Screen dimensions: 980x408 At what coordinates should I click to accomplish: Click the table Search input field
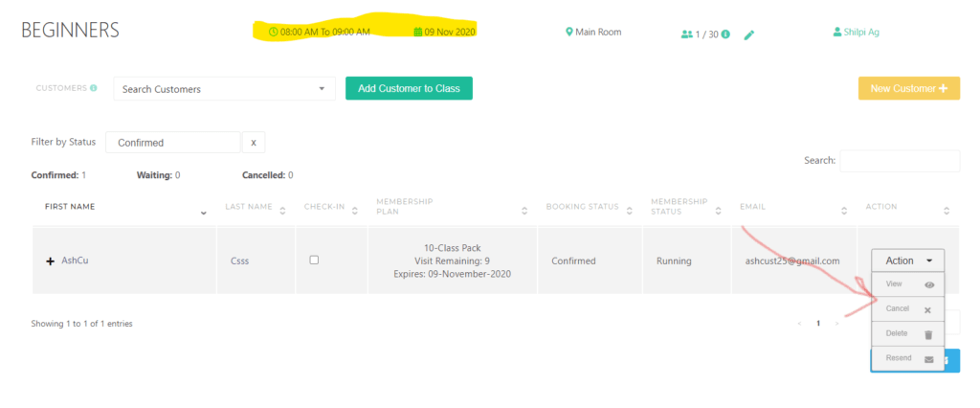click(899, 161)
